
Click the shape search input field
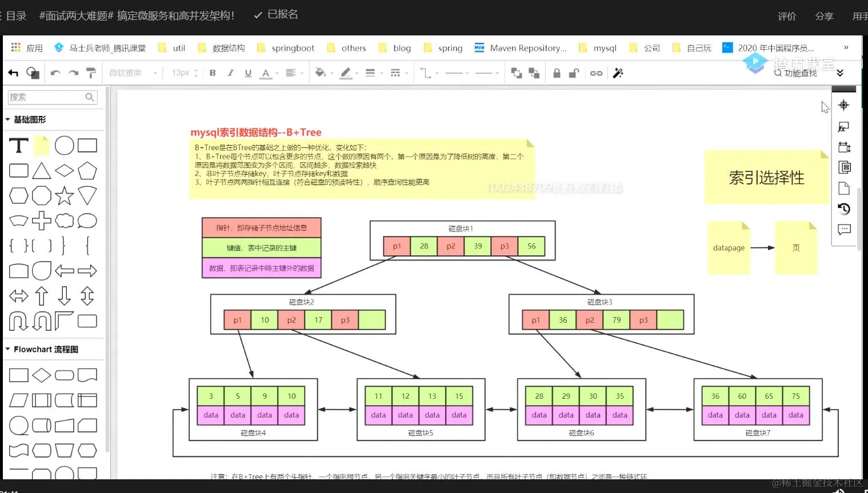(x=53, y=97)
